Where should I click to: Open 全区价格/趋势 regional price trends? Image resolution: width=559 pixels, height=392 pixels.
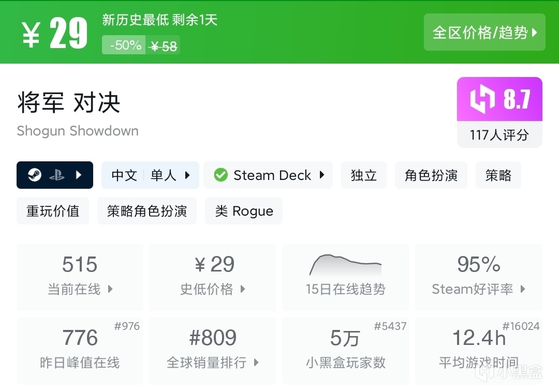484,33
